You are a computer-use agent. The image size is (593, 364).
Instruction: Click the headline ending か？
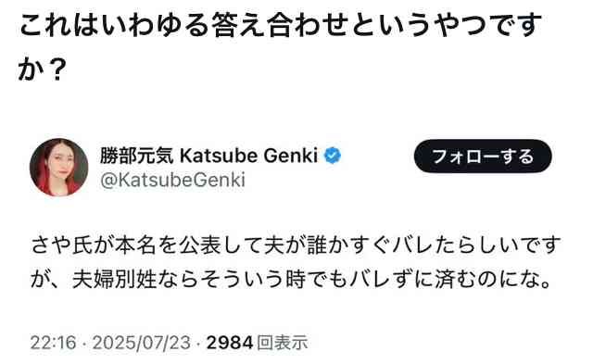[x=43, y=69]
